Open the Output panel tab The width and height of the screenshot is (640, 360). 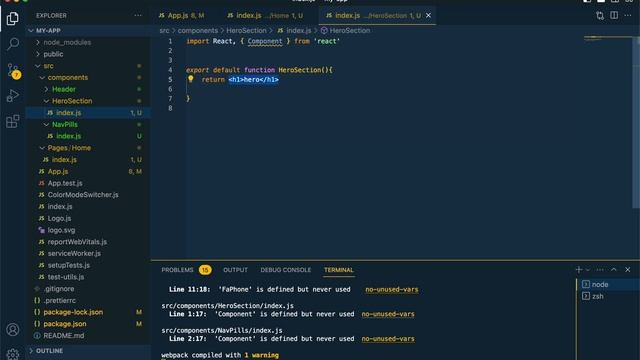235,270
